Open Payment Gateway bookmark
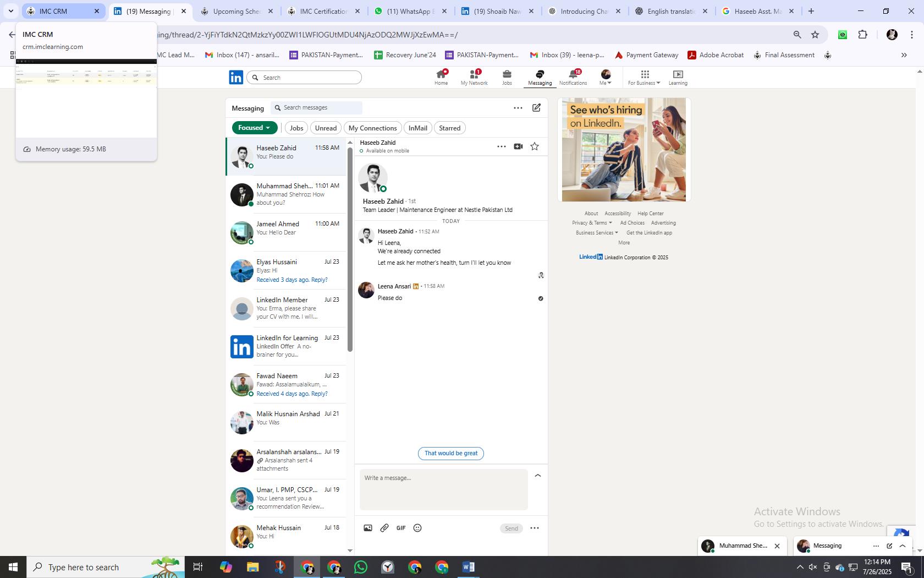This screenshot has height=578, width=924. [646, 55]
